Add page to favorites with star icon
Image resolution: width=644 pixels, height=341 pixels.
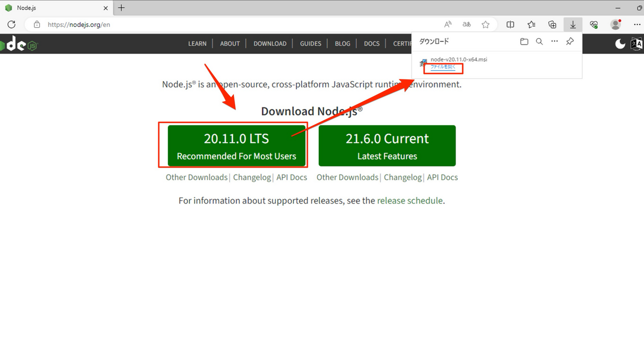tap(486, 24)
